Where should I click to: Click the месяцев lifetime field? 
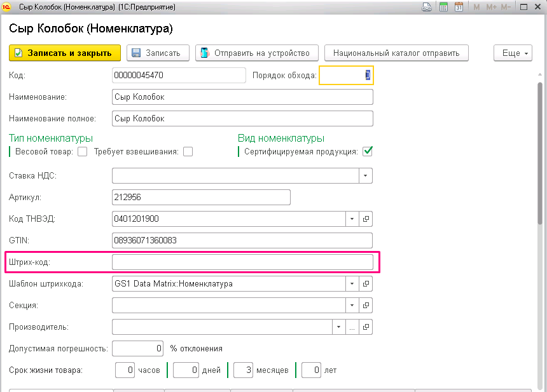(x=243, y=370)
